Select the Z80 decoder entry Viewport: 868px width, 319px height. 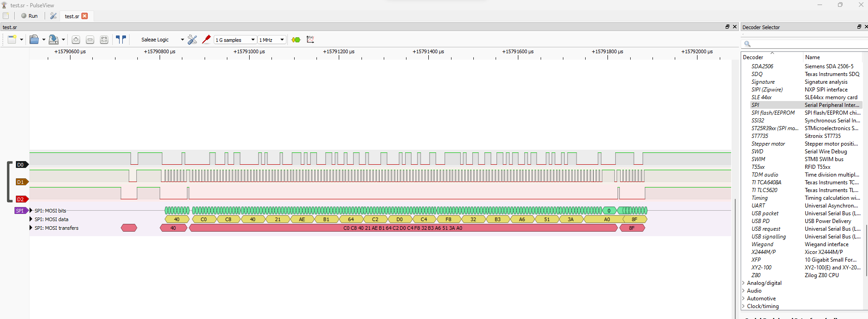(756, 275)
